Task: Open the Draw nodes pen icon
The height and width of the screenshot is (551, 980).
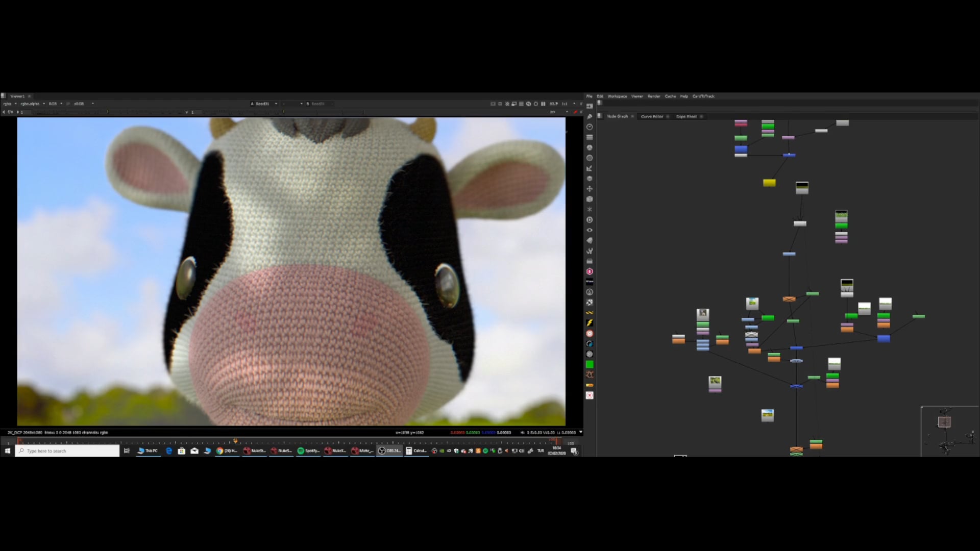Action: (x=590, y=116)
